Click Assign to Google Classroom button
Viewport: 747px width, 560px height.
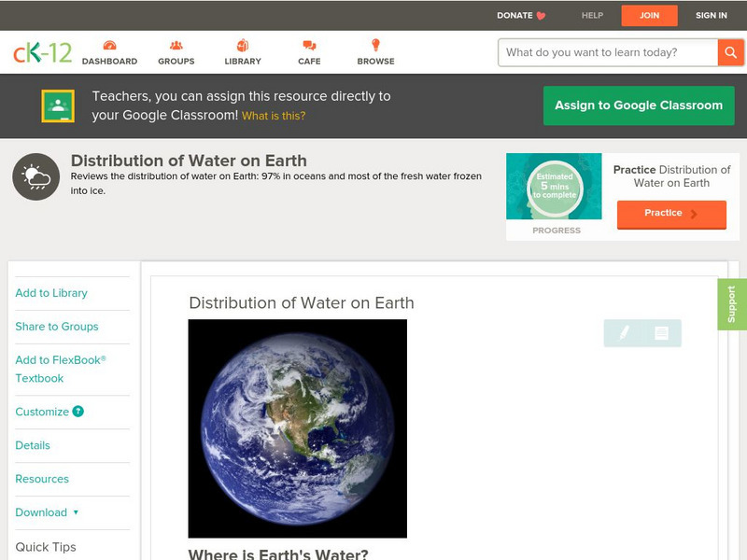[639, 105]
